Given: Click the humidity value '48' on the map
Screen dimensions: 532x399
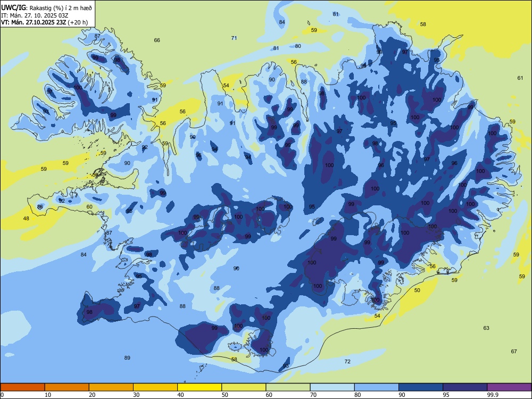Looking at the screenshot, I should click(x=26, y=219).
